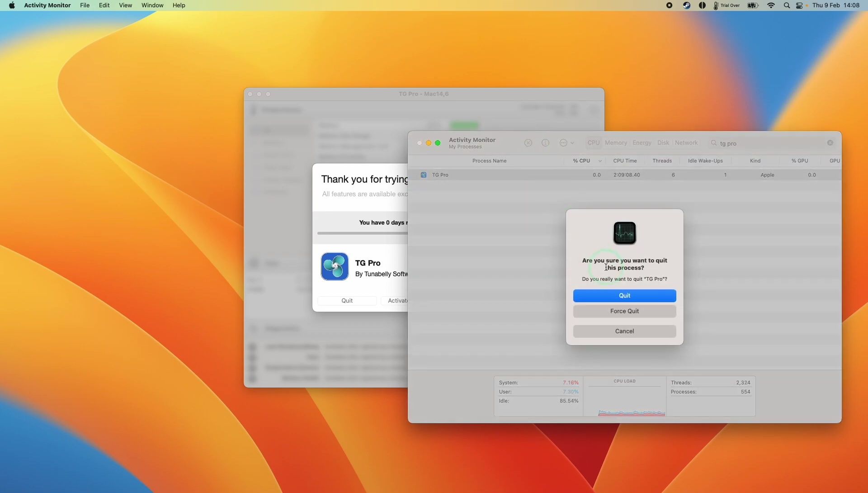
Task: Click the Threads count 2,324
Action: (743, 383)
